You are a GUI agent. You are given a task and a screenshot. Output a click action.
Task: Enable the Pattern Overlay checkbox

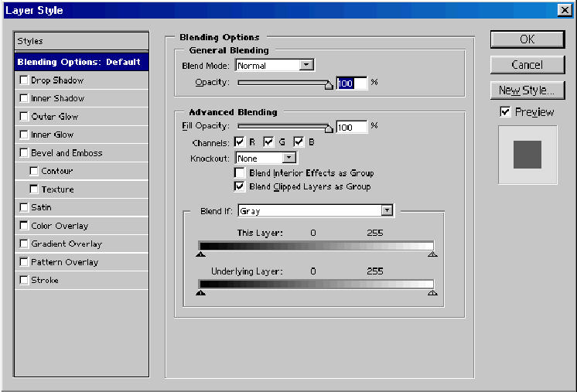[24, 262]
